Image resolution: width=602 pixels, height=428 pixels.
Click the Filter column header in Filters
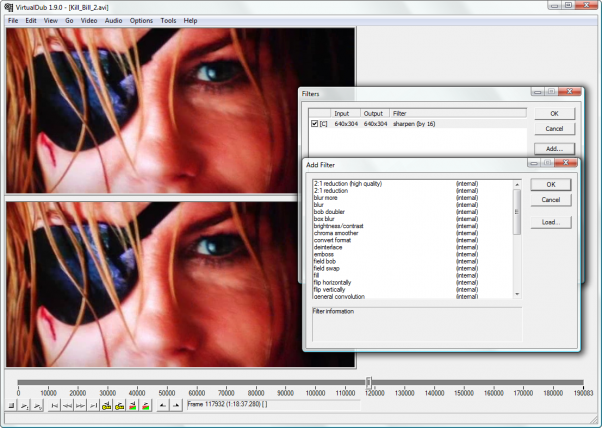click(x=458, y=113)
